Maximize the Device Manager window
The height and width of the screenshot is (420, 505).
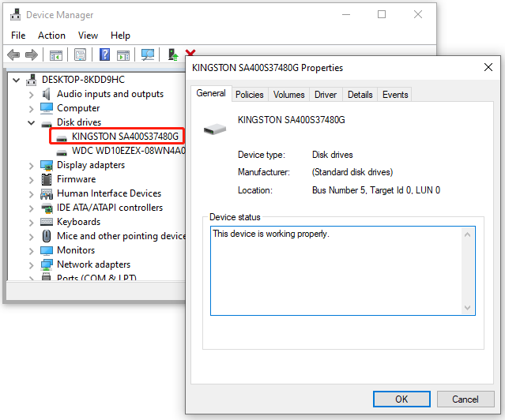(x=382, y=14)
